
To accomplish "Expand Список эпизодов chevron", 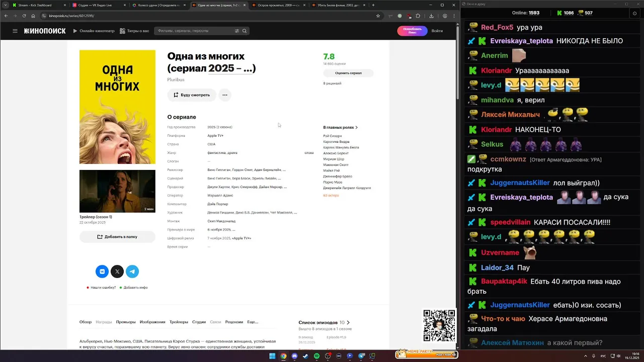I will 348,323.
